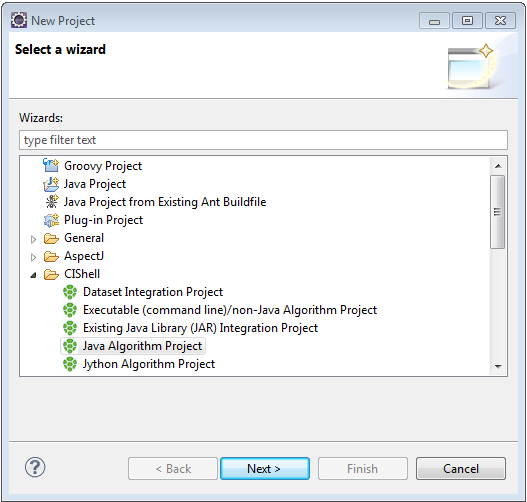Image resolution: width=527 pixels, height=502 pixels.
Task: Pick the Ant Buildfile project icon
Action: (x=51, y=202)
